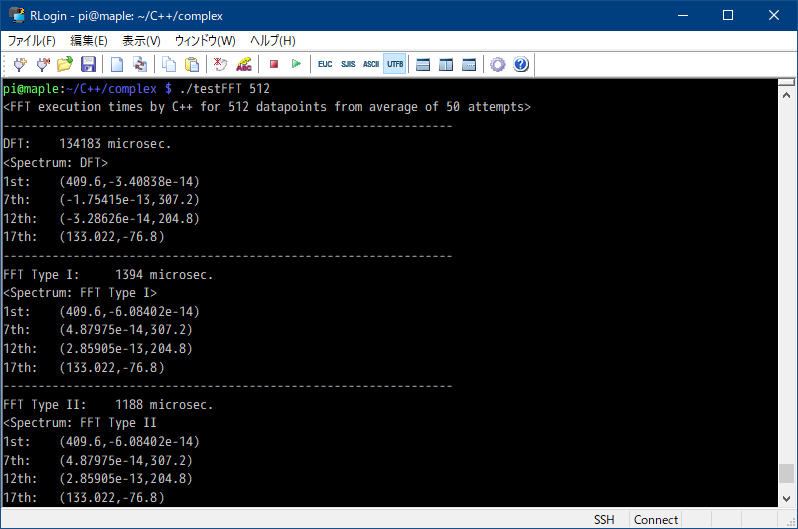798x529 pixels.
Task: Click the mouse tracking disable icon
Action: (220, 64)
